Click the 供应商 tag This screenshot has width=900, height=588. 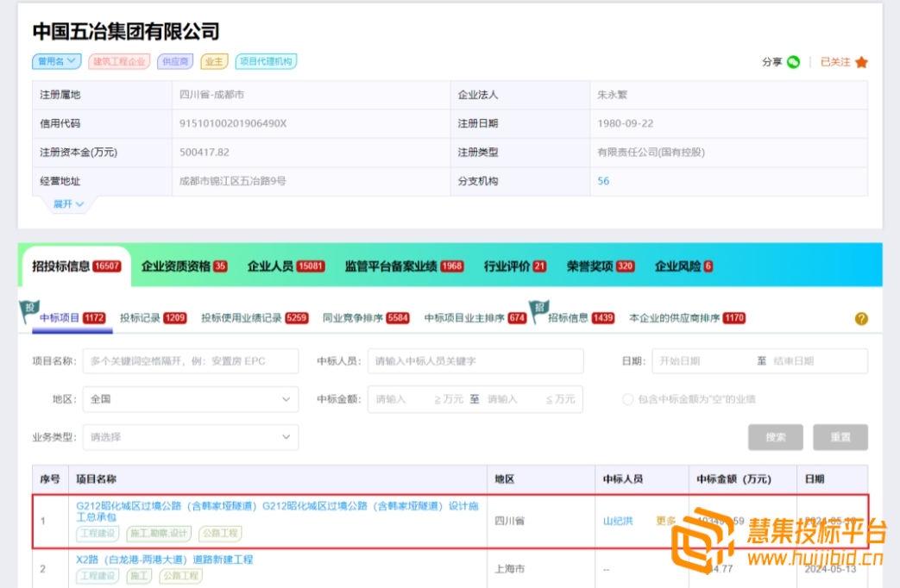[175, 61]
